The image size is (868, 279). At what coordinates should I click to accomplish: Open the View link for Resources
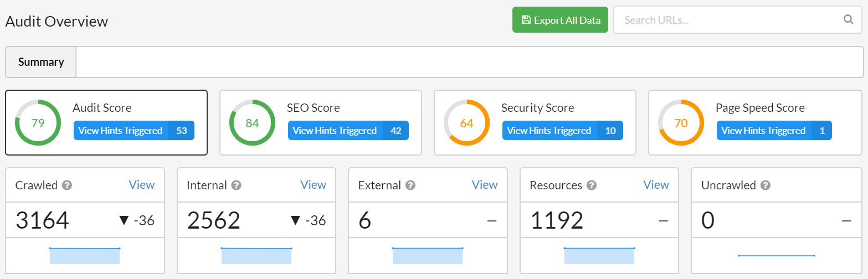click(656, 185)
